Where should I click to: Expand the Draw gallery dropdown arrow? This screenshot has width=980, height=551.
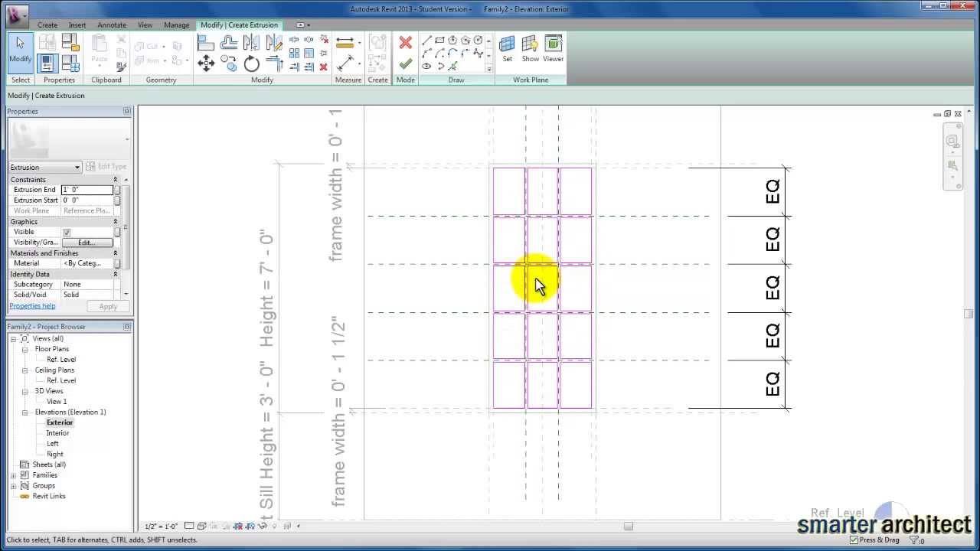pos(488,70)
